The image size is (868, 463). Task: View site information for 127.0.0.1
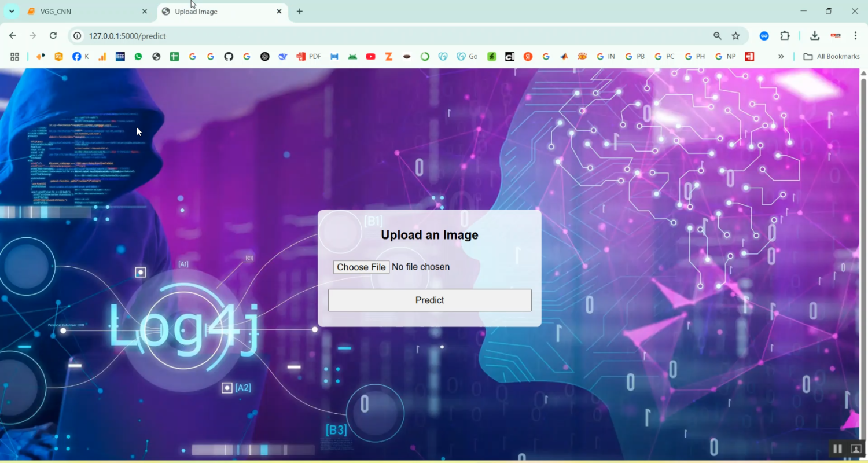tap(77, 36)
